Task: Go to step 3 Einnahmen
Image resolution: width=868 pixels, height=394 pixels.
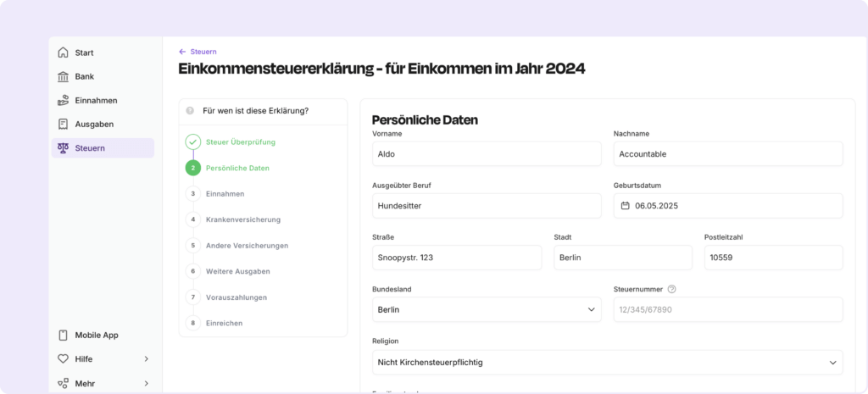Action: pyautogui.click(x=225, y=193)
